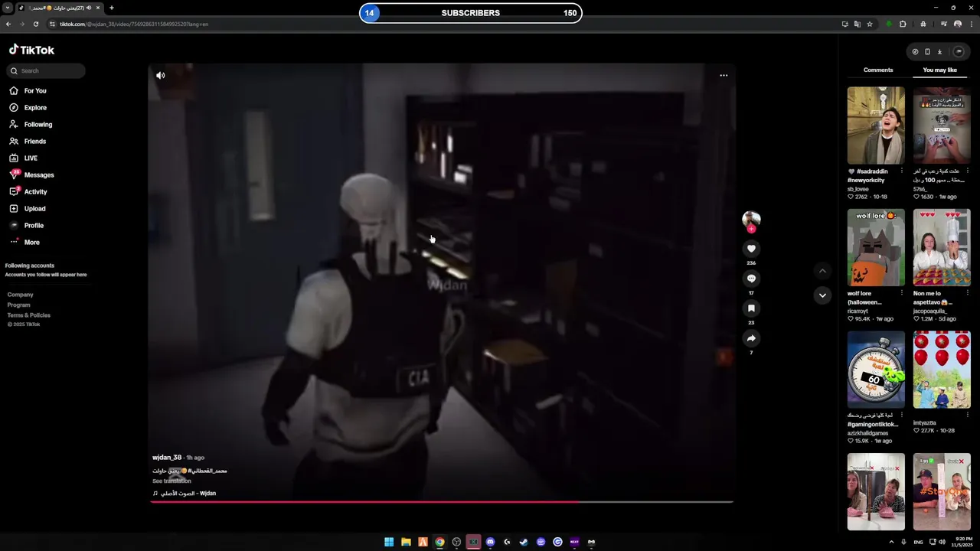
Task: Open the #sadraddin #newyorkcity video thumbnail
Action: pyautogui.click(x=876, y=126)
